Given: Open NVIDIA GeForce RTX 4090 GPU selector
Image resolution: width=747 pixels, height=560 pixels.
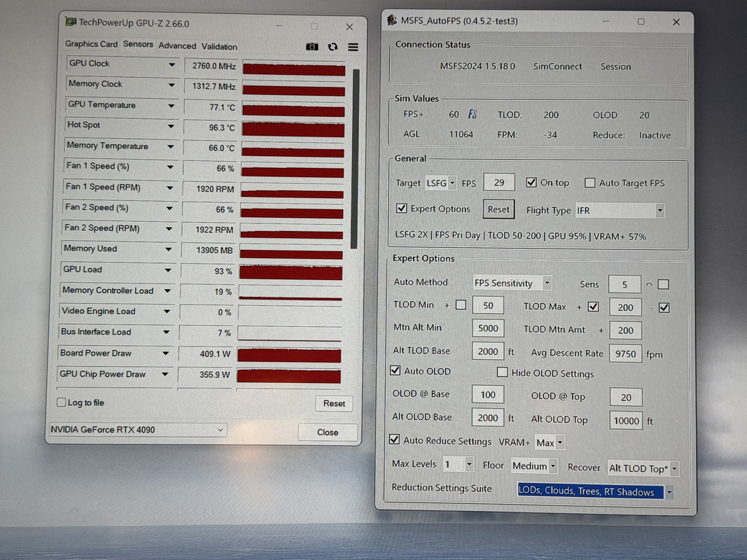Looking at the screenshot, I should point(138,430).
